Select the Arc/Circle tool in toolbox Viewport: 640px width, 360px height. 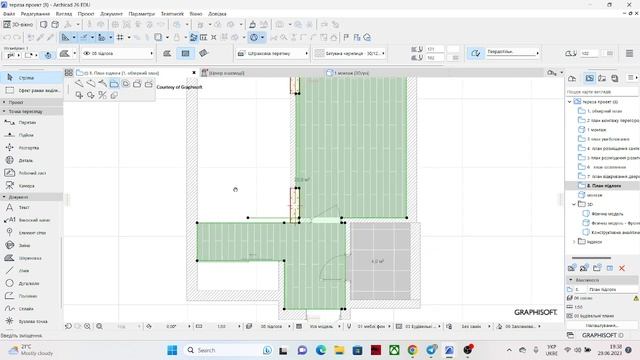coord(31,283)
